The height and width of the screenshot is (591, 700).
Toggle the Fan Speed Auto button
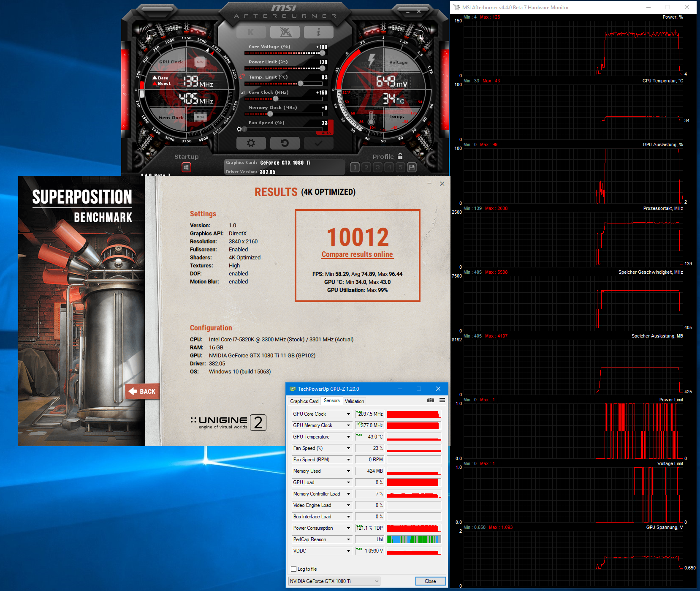click(x=326, y=133)
